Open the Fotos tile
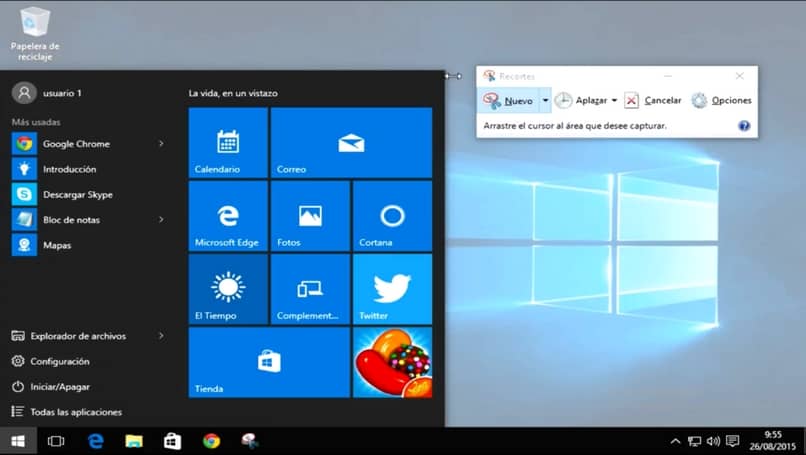Viewport: 806px width, 455px height. click(310, 216)
